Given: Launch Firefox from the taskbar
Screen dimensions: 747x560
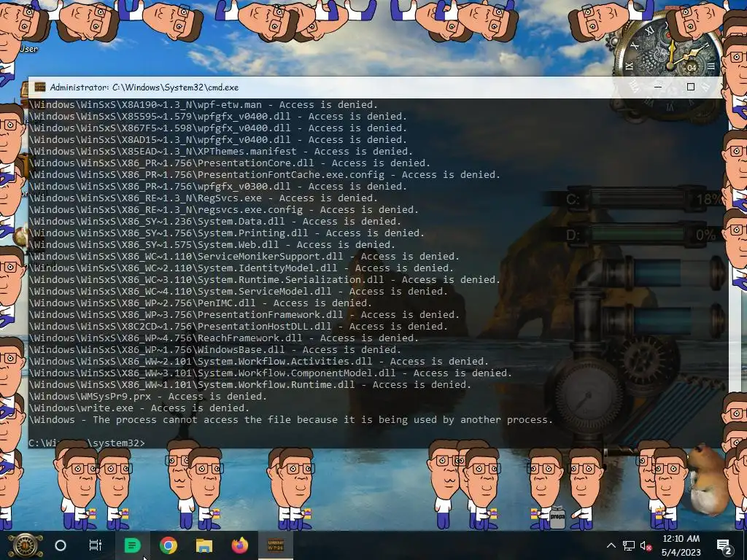Looking at the screenshot, I should click(239, 545).
